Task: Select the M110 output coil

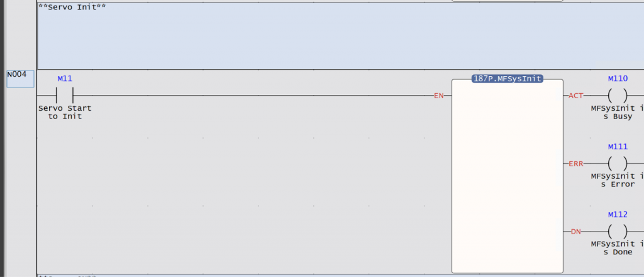Action: pyautogui.click(x=618, y=96)
